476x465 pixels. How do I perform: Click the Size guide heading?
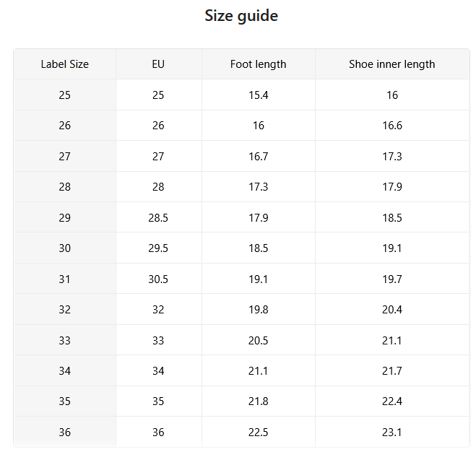click(x=241, y=16)
